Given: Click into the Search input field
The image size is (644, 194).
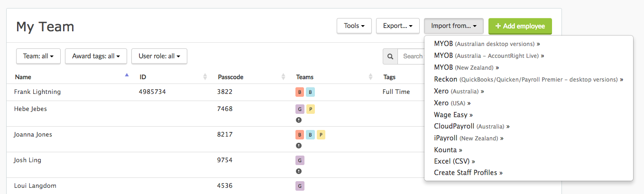Looking at the screenshot, I should point(411,56).
